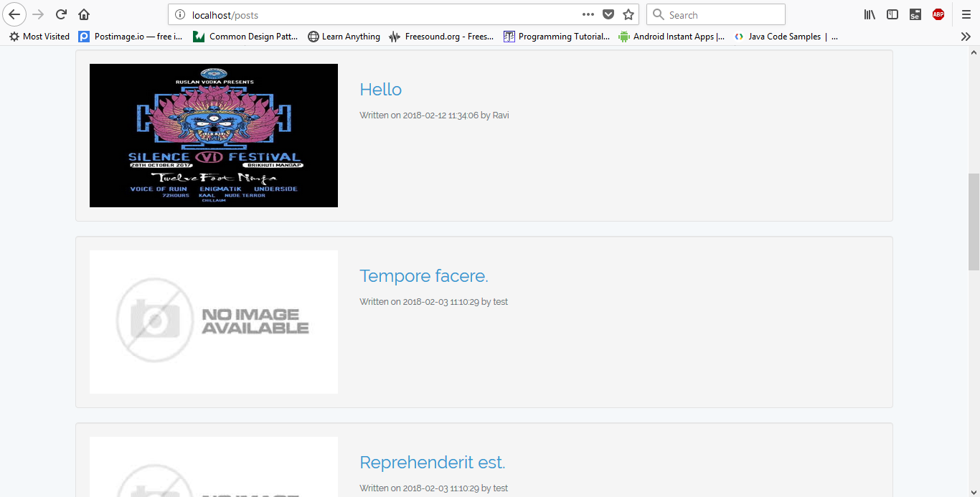
Task: Open the Common Design Patterns bookmark
Action: point(245,37)
